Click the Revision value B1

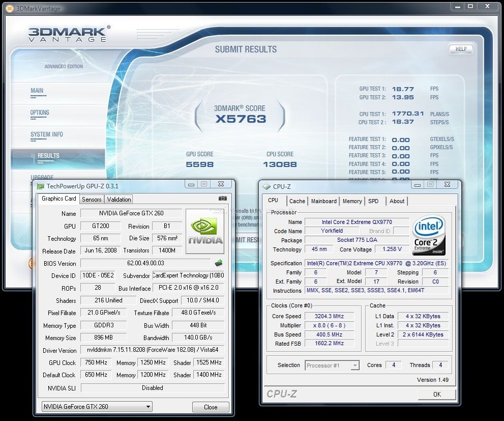167,226
